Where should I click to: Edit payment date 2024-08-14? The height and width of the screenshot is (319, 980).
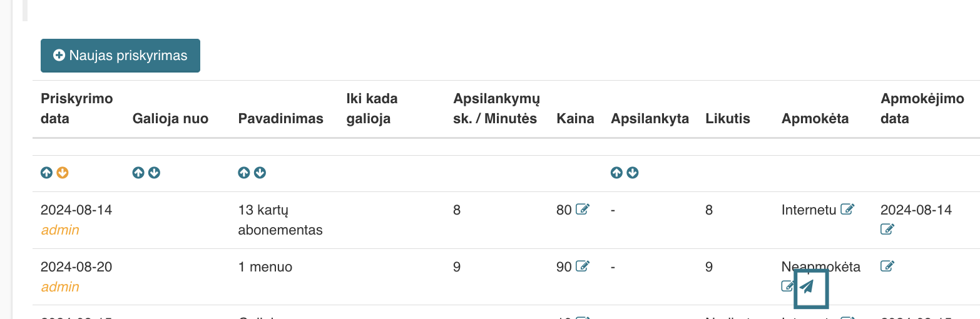click(x=887, y=230)
